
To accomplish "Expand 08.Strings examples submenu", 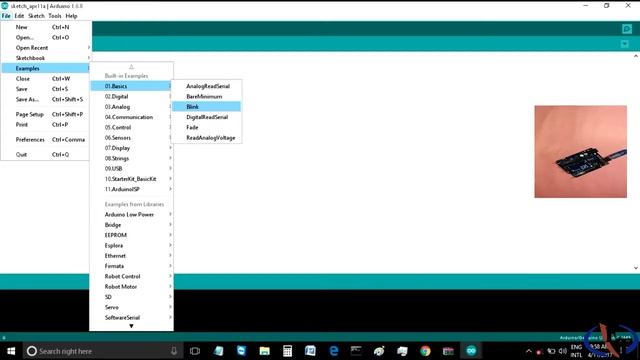I will pyautogui.click(x=131, y=158).
